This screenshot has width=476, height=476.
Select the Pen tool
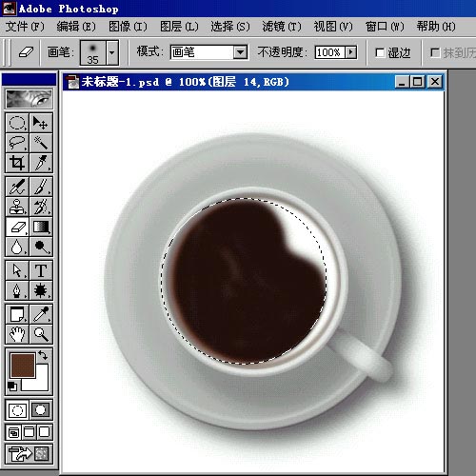tap(17, 290)
